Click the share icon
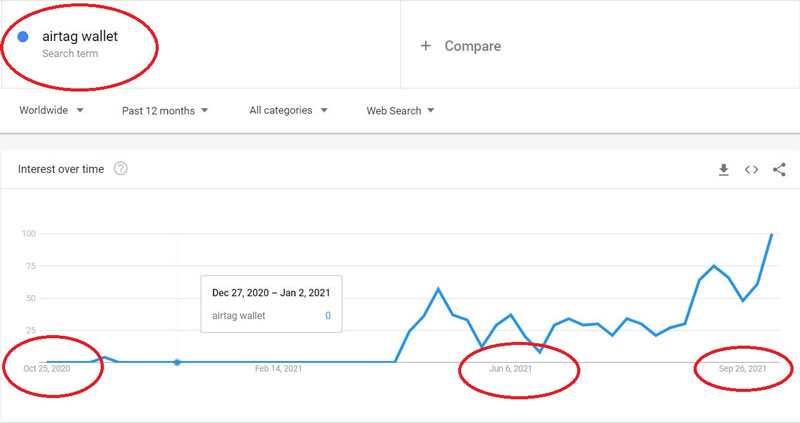Viewport: 800px width, 423px height. pyautogui.click(x=779, y=170)
